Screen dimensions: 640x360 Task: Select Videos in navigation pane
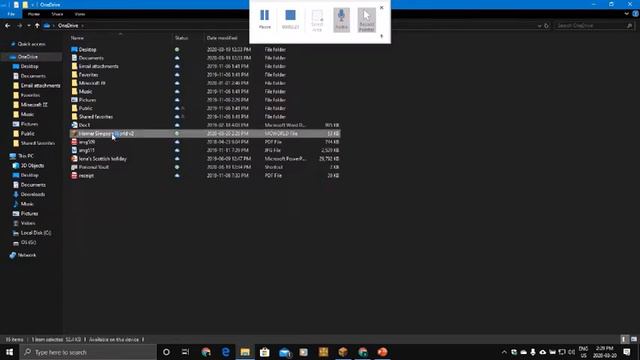28,223
